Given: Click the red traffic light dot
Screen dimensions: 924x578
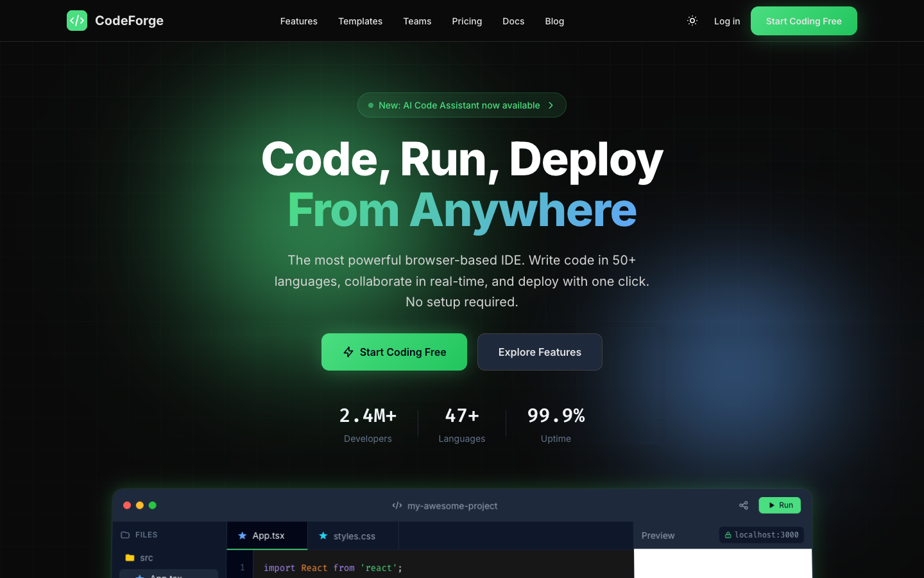Looking at the screenshot, I should tap(127, 505).
